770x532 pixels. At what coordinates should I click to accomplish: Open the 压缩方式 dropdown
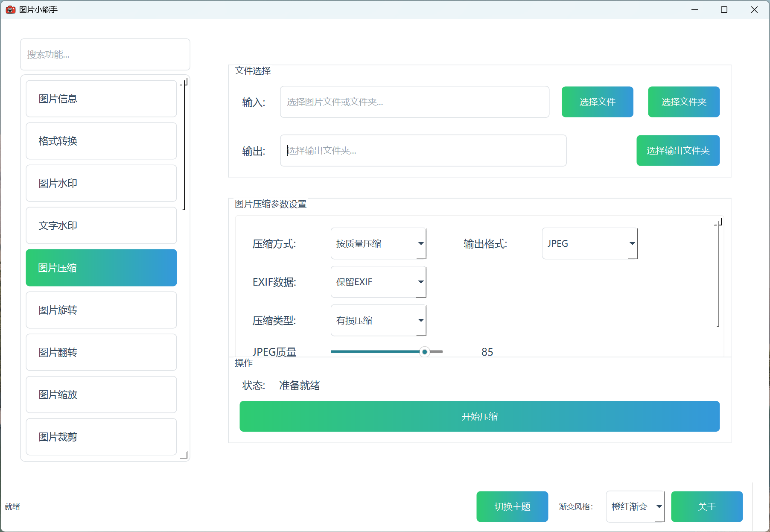coord(377,243)
